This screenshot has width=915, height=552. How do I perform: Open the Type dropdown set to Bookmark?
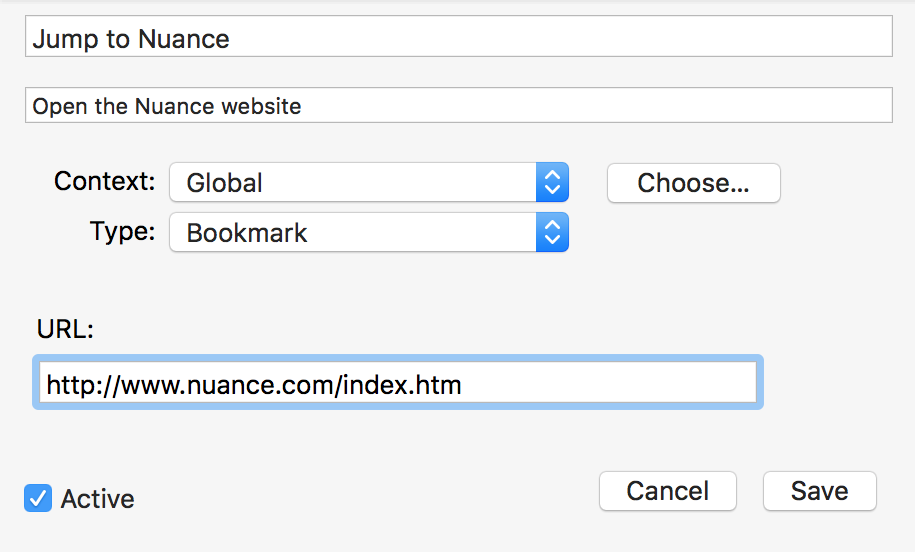point(369,232)
